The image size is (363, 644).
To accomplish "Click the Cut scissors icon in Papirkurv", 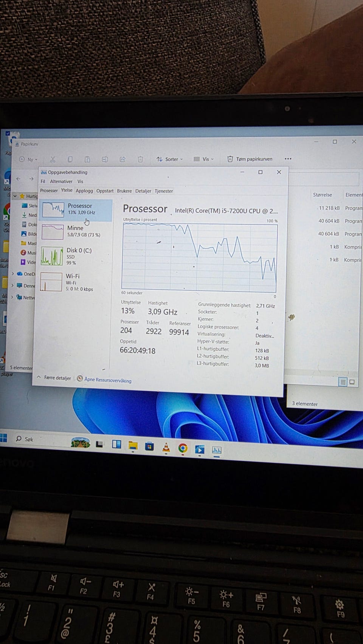I will (53, 159).
